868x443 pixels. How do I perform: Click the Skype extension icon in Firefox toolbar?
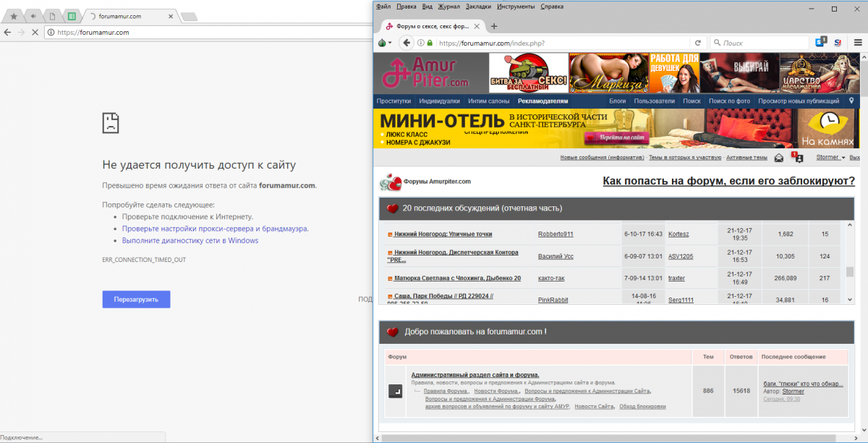click(822, 43)
